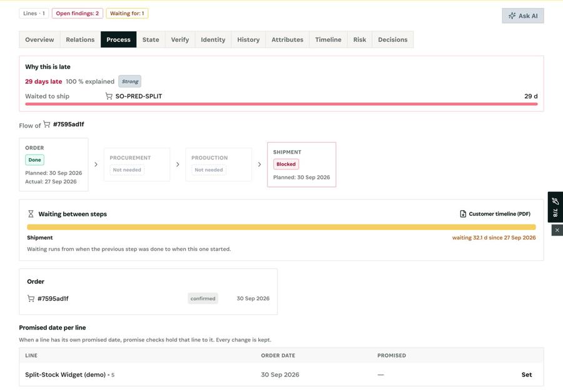Click the Strong confidence badge
563x392 pixels.
click(129, 81)
